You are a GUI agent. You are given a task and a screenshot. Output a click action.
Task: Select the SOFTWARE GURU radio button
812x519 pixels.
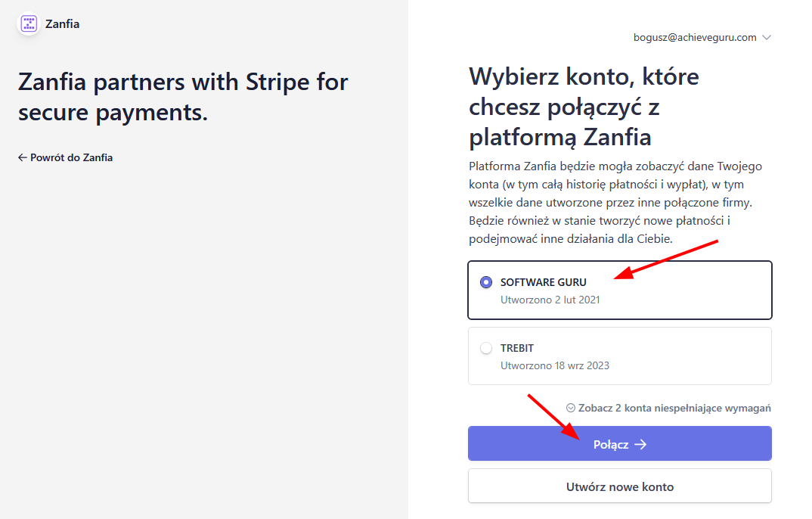pos(486,282)
